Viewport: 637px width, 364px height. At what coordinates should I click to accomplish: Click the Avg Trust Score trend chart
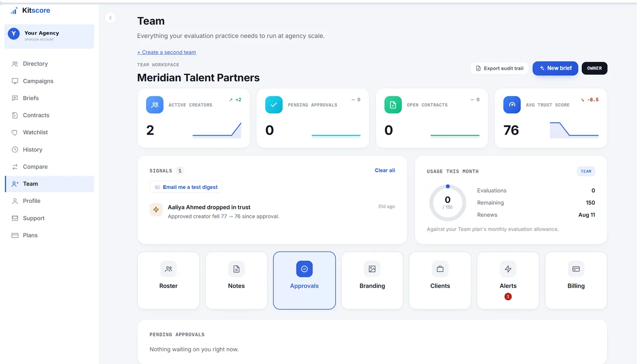pyautogui.click(x=574, y=130)
